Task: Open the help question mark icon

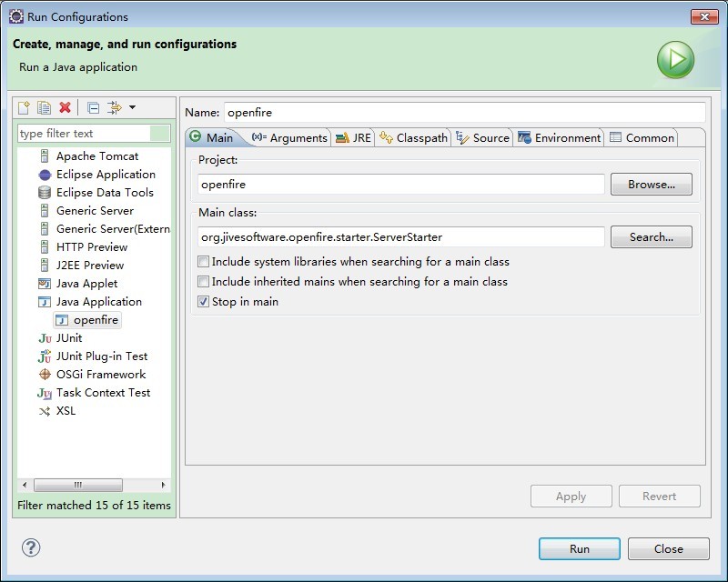Action: [31, 547]
